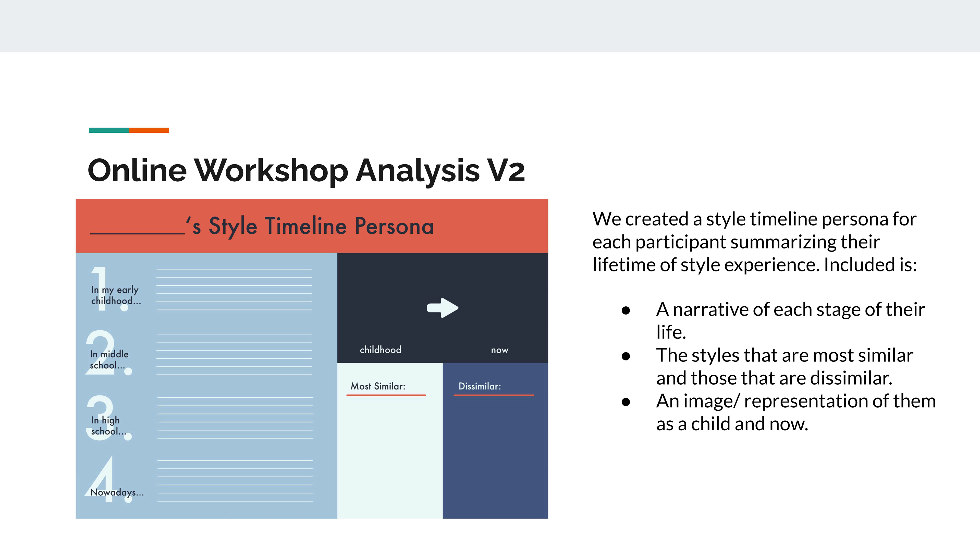
Task: Click the persona template image
Action: coord(312,359)
